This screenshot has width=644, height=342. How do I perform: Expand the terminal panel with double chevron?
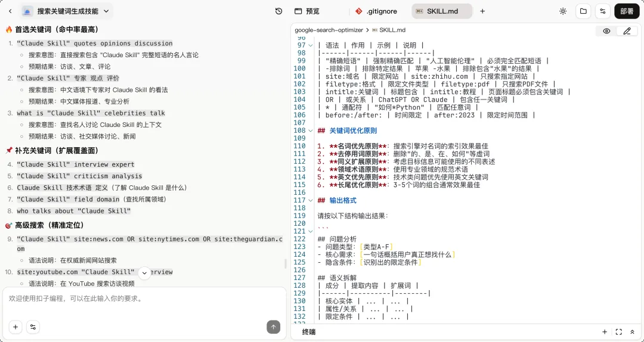pyautogui.click(x=632, y=332)
